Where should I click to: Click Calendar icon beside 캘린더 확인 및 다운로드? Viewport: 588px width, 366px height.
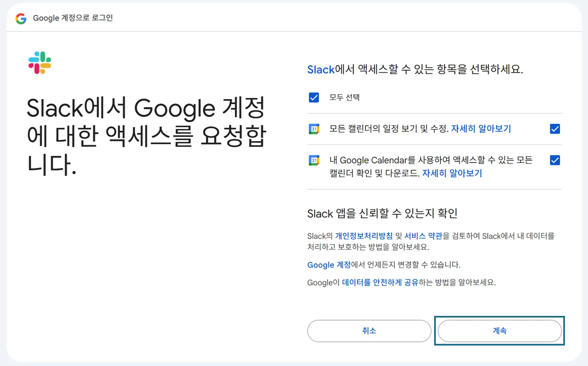point(314,160)
